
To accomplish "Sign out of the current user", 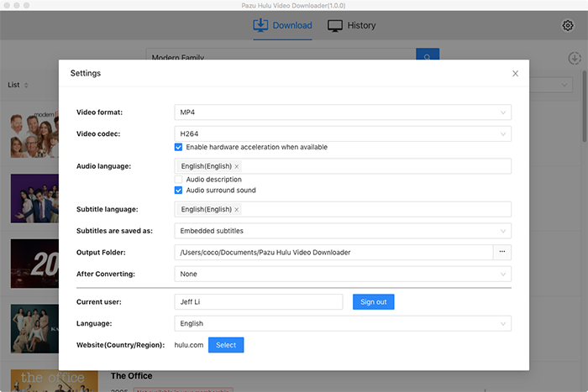I will [374, 301].
